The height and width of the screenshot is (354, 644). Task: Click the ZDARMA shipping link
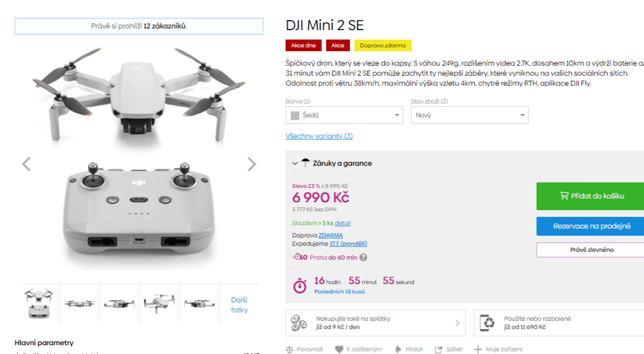coord(331,235)
